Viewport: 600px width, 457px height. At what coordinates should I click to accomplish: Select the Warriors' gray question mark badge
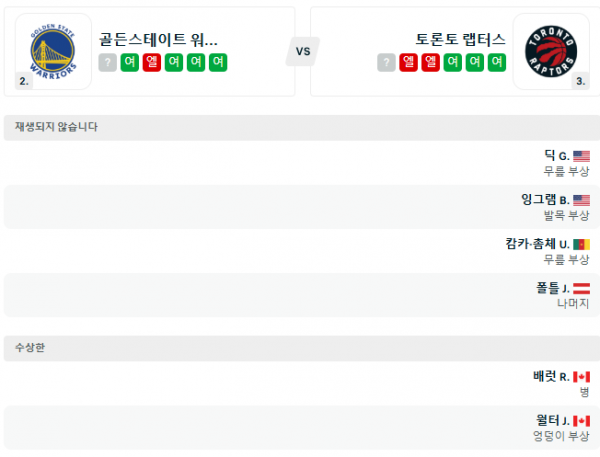point(108,63)
